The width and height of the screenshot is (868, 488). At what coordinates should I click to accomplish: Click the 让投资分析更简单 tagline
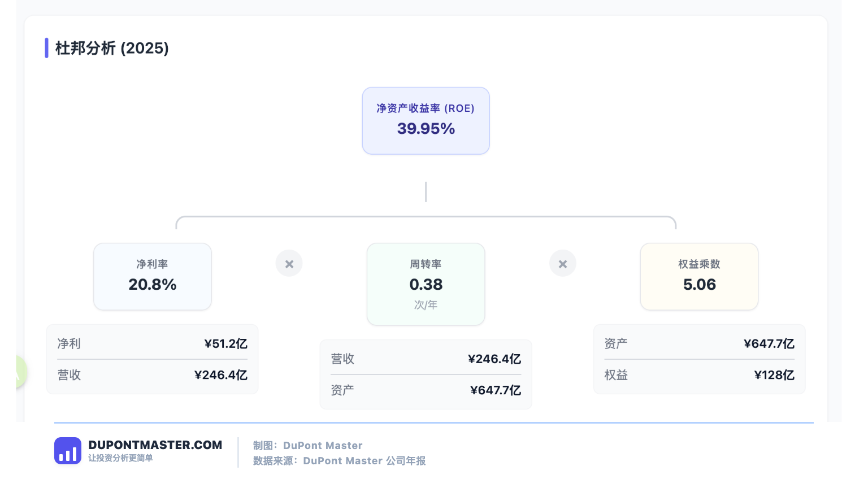click(120, 458)
